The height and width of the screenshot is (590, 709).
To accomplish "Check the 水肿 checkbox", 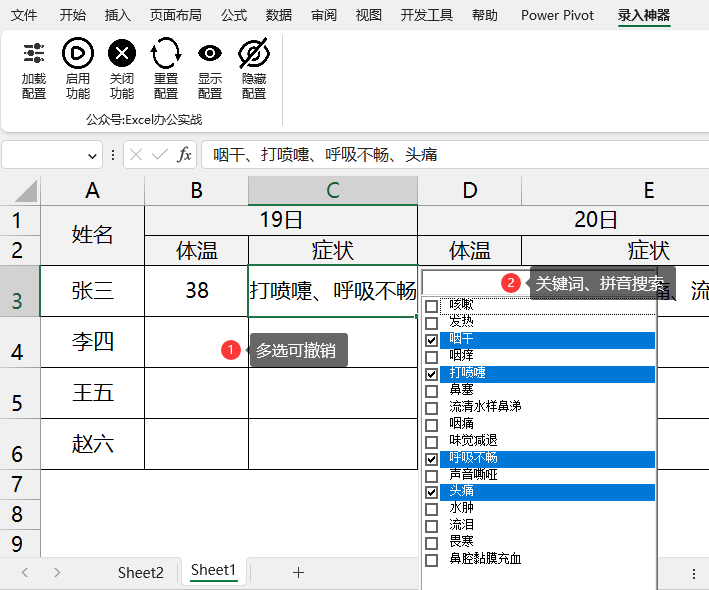I will click(432, 509).
